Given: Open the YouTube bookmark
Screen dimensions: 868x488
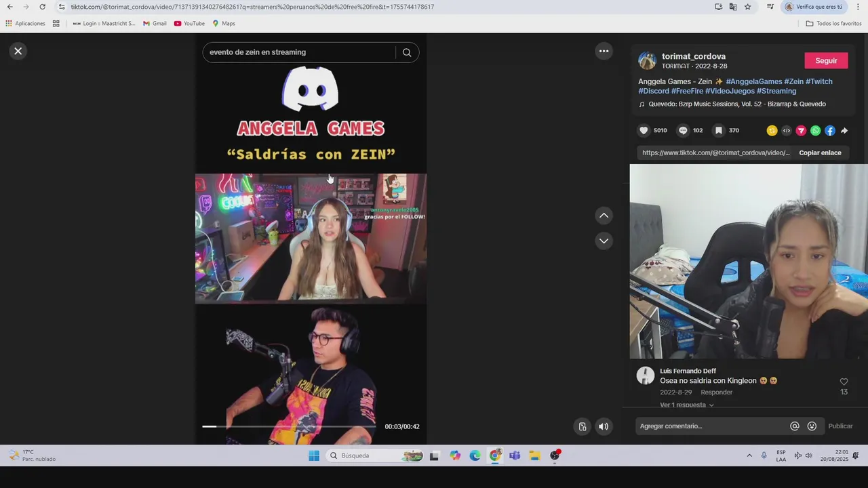Looking at the screenshot, I should 189,23.
